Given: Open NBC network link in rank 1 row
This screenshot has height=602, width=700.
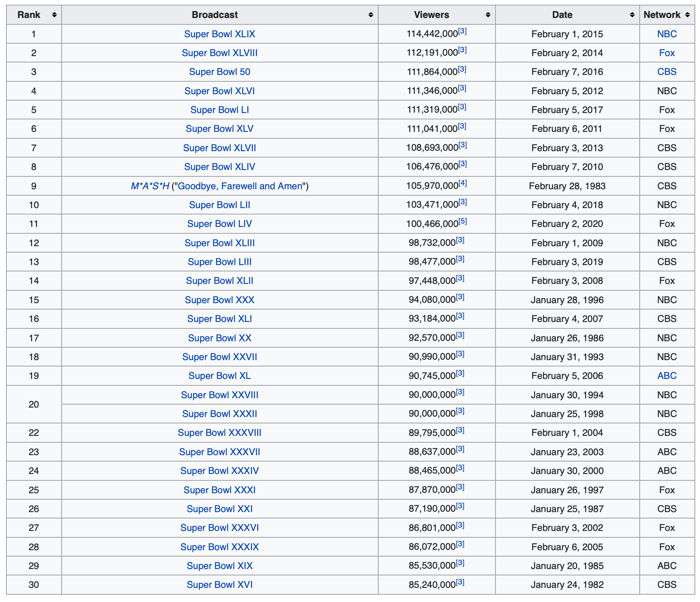Looking at the screenshot, I should tap(667, 34).
